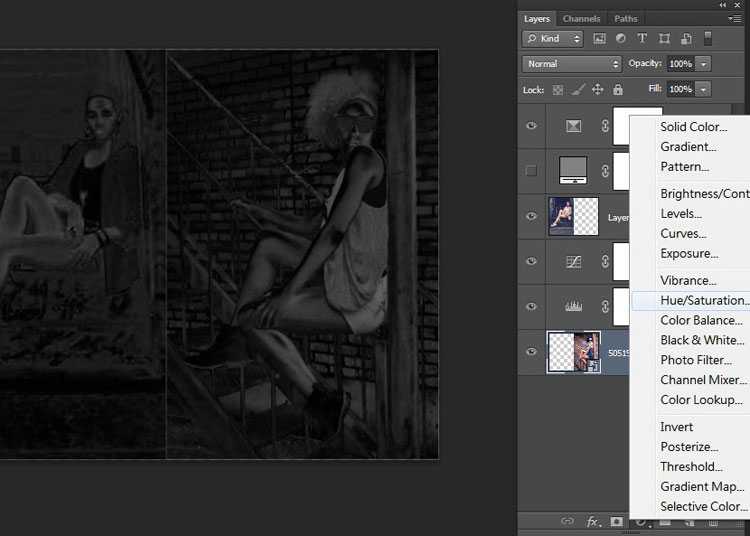This screenshot has height=536, width=750.
Task: Click the Fill percentage field
Action: [680, 89]
